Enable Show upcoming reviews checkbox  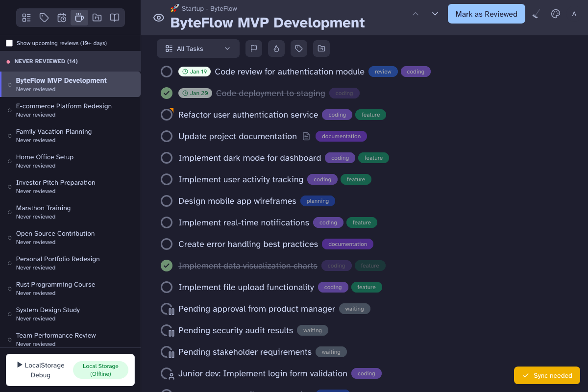tap(9, 43)
